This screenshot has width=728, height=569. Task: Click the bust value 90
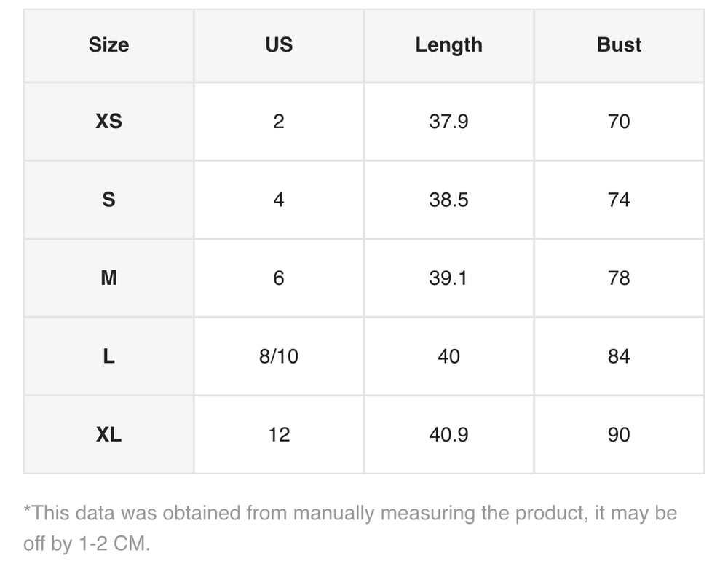[x=619, y=435]
